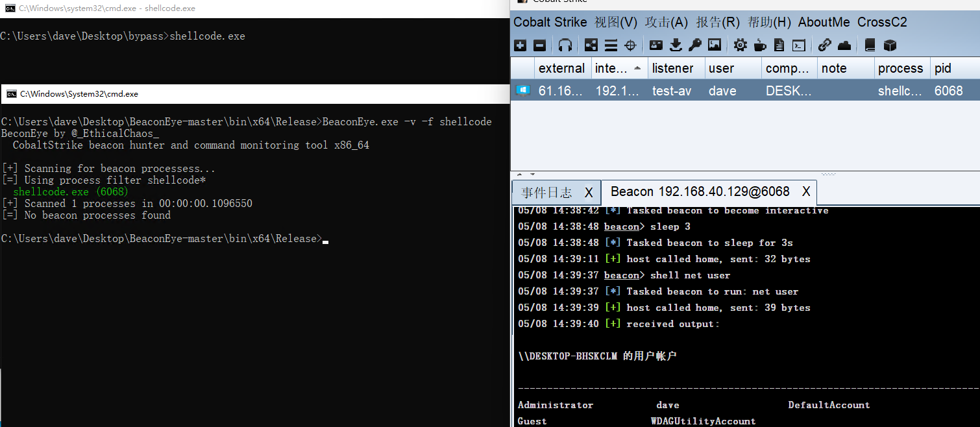Select 6068 pid cell
The width and height of the screenshot is (980, 427).
955,91
